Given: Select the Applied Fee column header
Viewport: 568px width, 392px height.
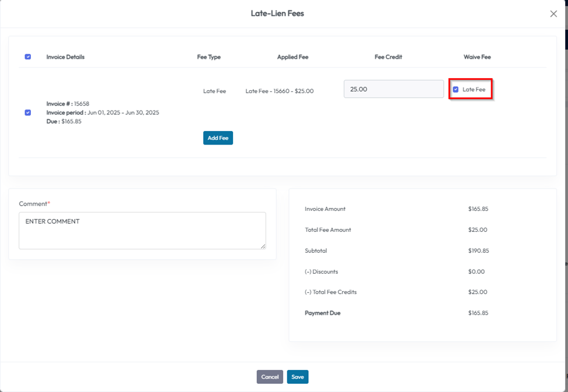Looking at the screenshot, I should 292,57.
